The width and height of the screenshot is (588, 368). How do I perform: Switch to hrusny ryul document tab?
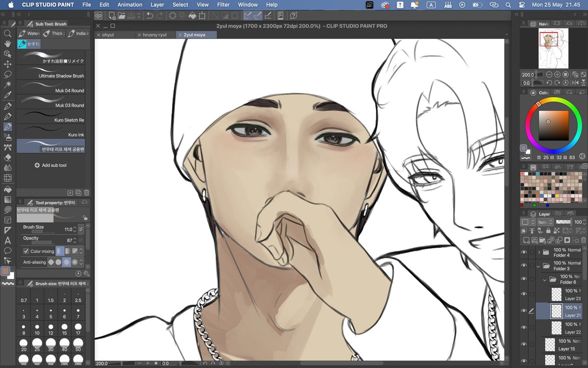[154, 35]
